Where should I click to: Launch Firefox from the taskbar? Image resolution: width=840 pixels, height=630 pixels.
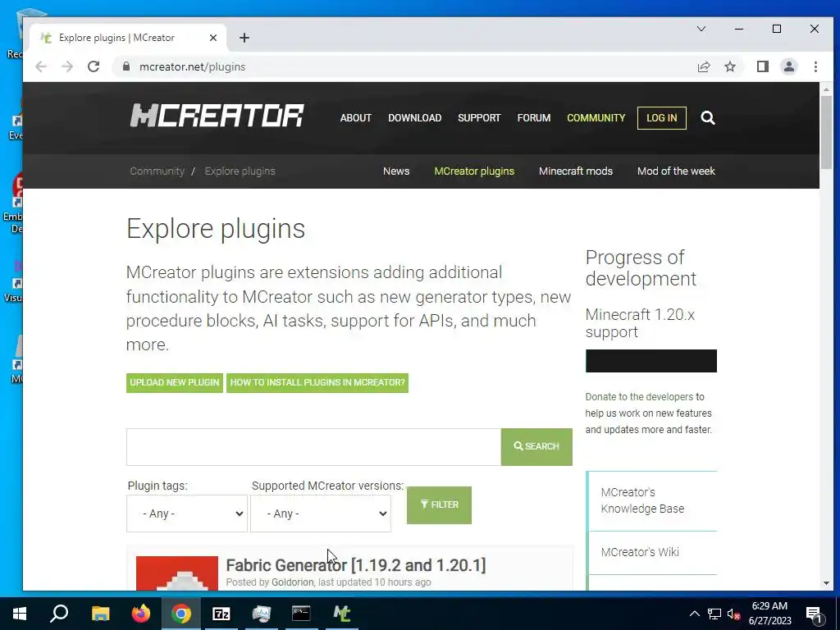(141, 614)
